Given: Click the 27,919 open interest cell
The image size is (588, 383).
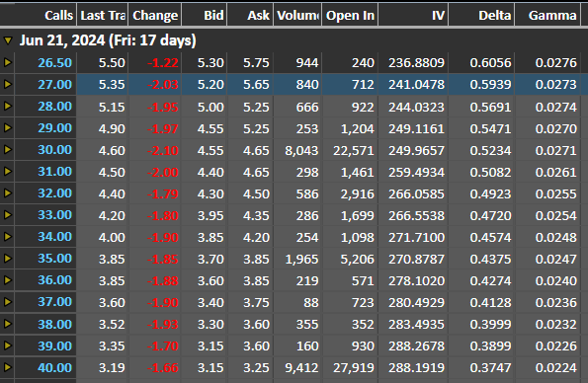Looking at the screenshot, I should click(x=354, y=368).
